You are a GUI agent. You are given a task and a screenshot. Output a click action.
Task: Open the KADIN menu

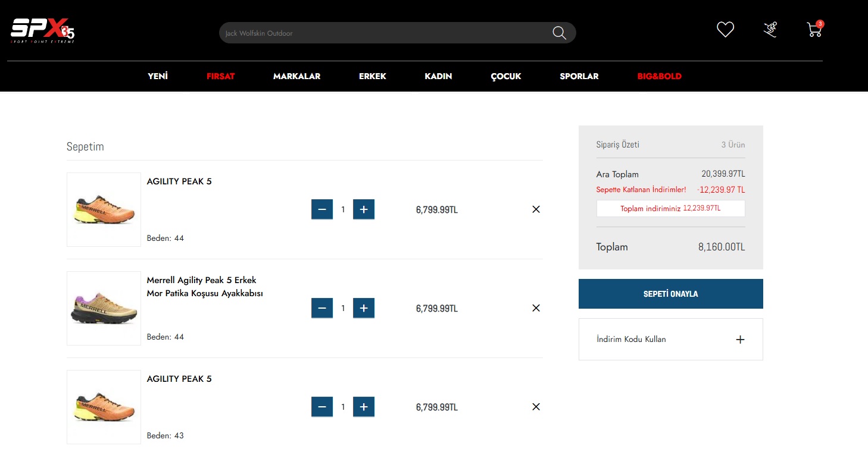coord(438,76)
